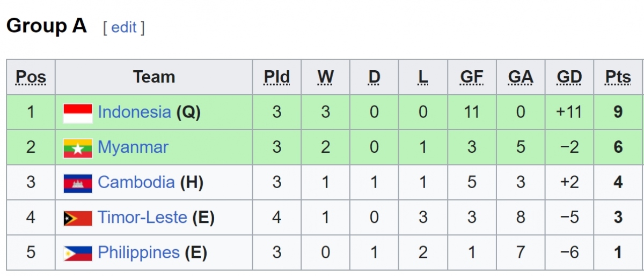Open the Timor-Leste team link
Screen dimensions: 644x276
[142, 218]
